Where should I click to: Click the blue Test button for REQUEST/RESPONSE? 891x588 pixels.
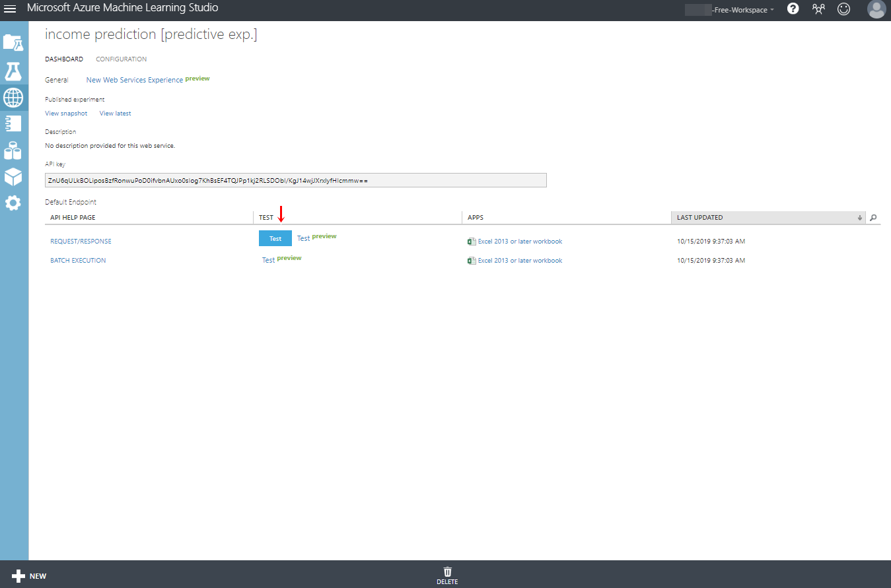275,238
